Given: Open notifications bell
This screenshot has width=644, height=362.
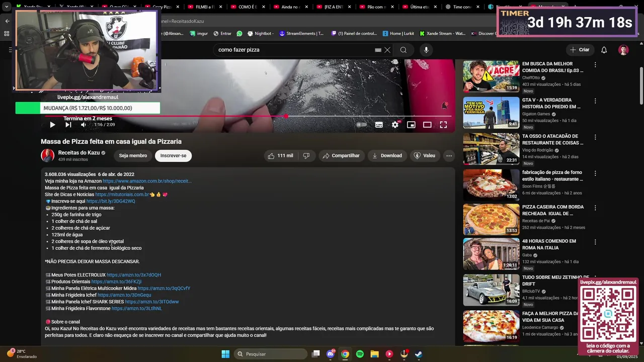Looking at the screenshot, I should pyautogui.click(x=604, y=50).
